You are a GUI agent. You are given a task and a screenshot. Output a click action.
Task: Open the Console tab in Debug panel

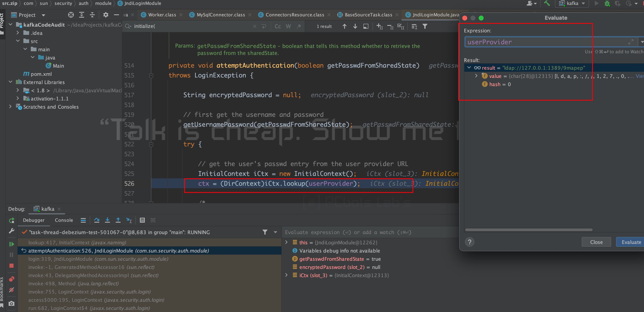(x=64, y=220)
